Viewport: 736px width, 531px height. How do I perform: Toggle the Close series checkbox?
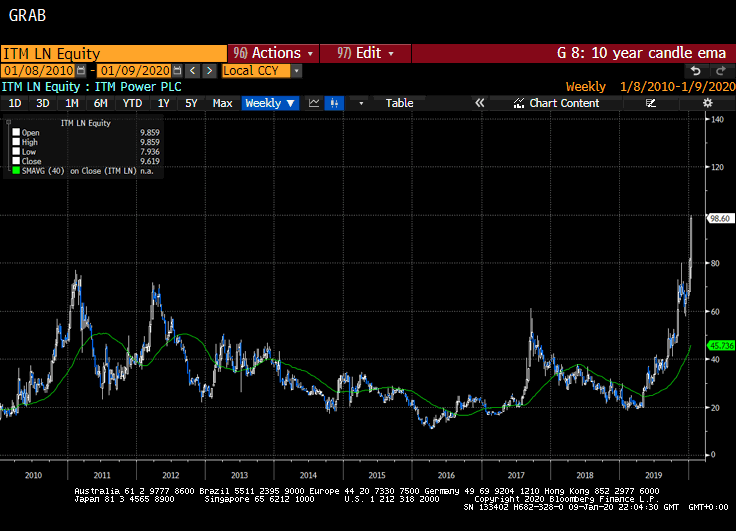16,161
